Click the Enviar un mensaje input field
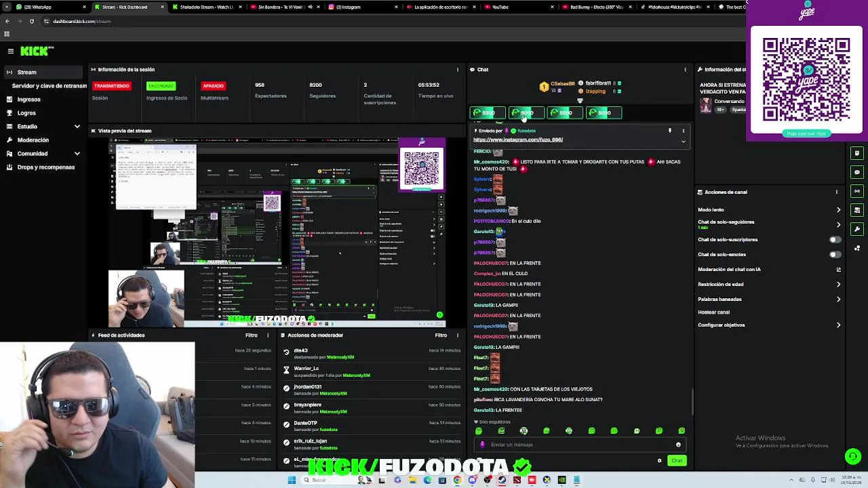The width and height of the screenshot is (868, 488). (580, 445)
